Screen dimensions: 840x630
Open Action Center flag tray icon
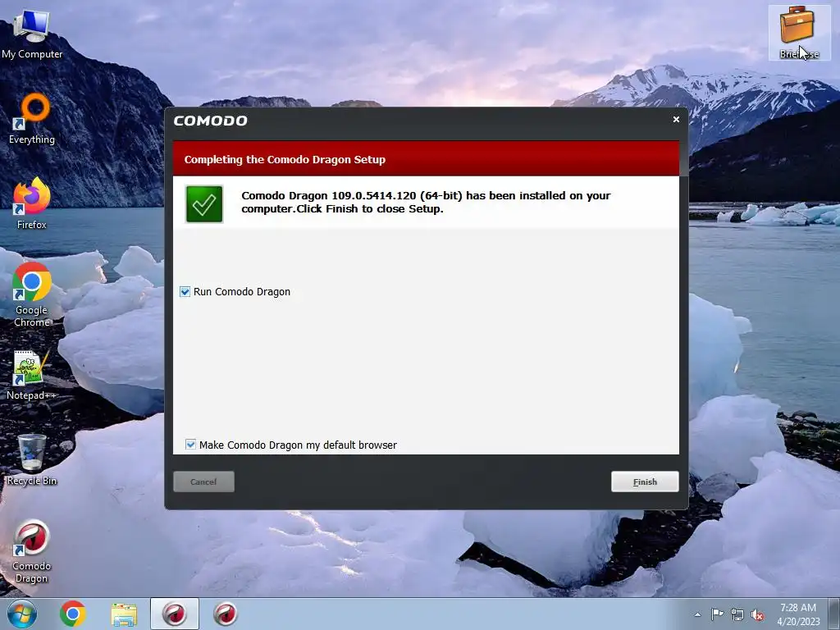point(717,614)
